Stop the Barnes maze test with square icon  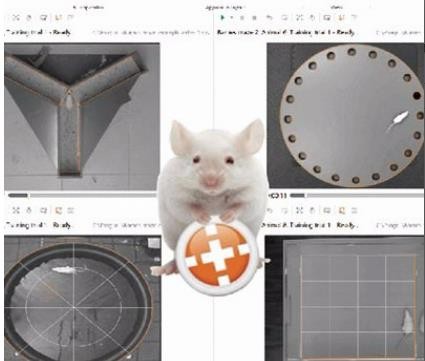(254, 17)
